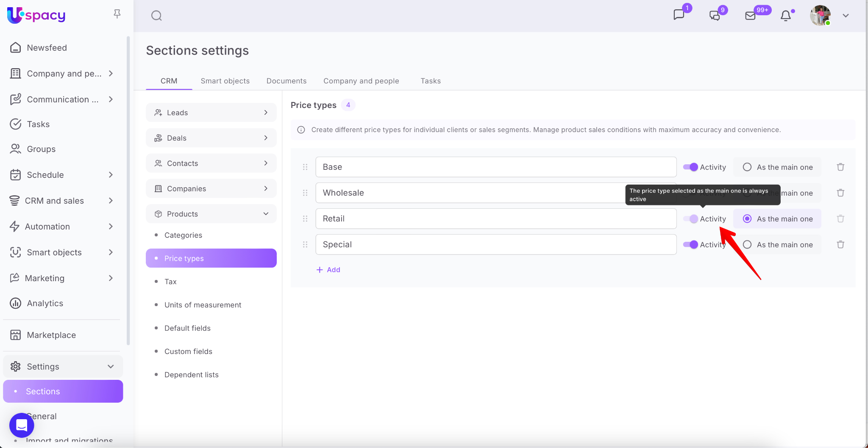Open the support chat bubble widget

[x=22, y=425]
